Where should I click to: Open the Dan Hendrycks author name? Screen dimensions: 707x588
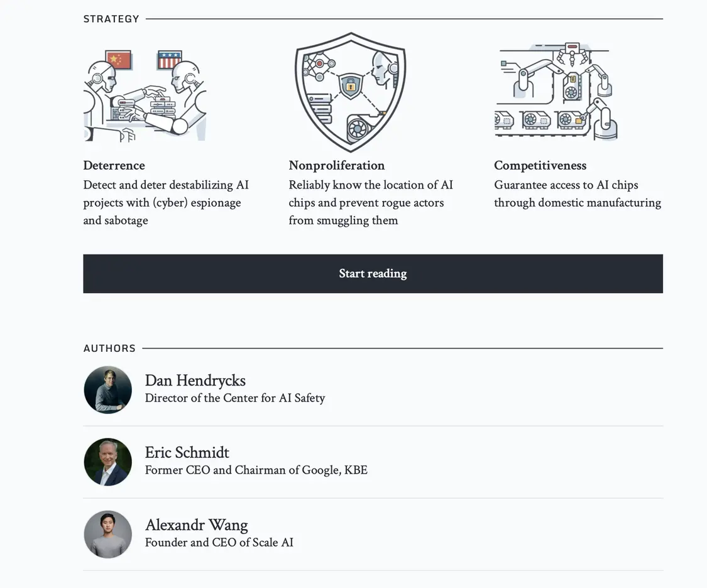coord(195,380)
